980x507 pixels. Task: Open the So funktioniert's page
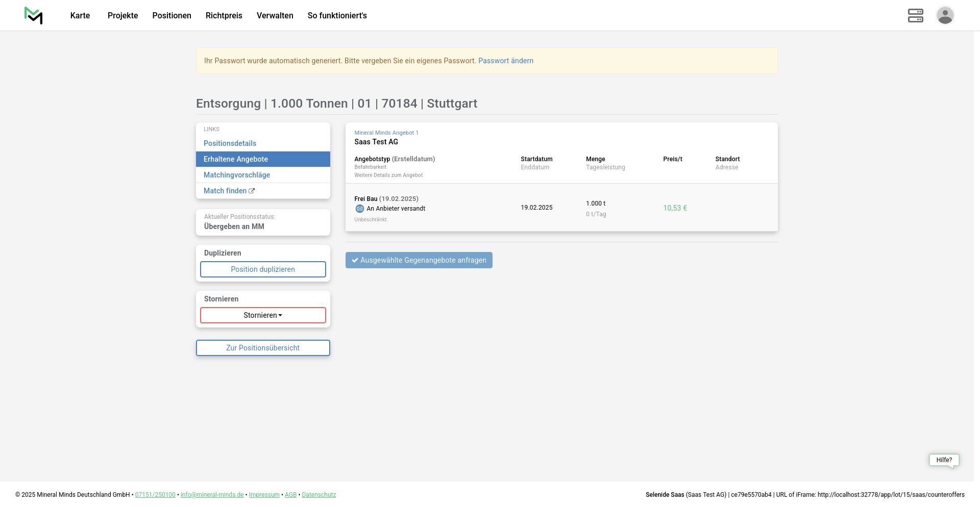(337, 15)
